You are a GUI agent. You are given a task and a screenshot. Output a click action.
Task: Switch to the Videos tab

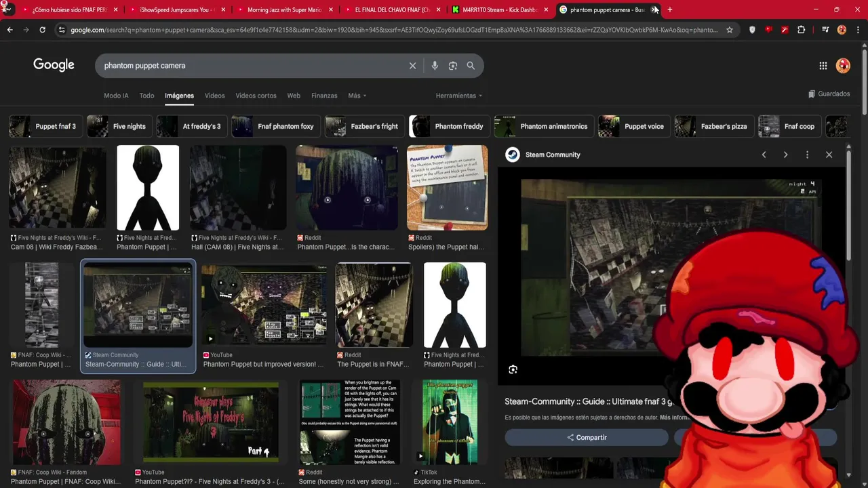[x=214, y=96]
